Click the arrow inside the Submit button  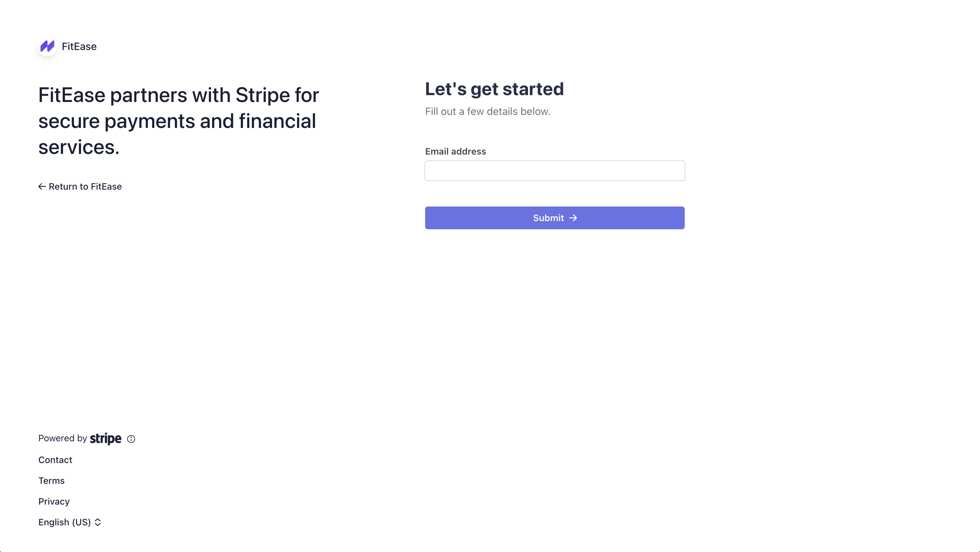[x=573, y=218]
